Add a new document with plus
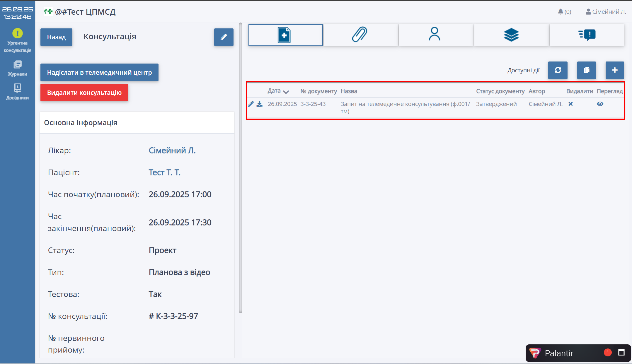 pos(615,70)
